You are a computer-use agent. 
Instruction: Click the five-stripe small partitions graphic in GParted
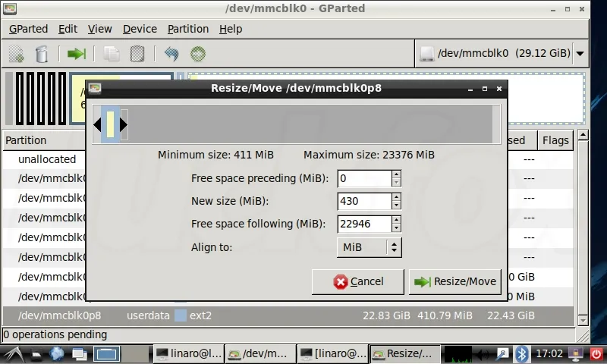[x=41, y=99]
